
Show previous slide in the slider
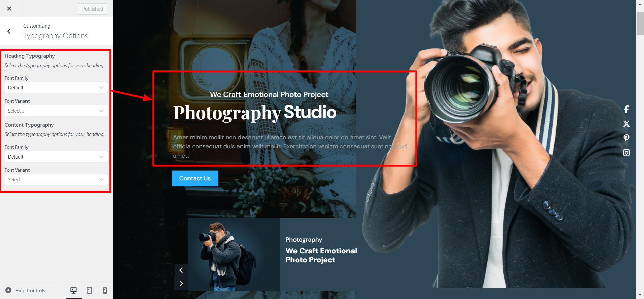pyautogui.click(x=181, y=270)
